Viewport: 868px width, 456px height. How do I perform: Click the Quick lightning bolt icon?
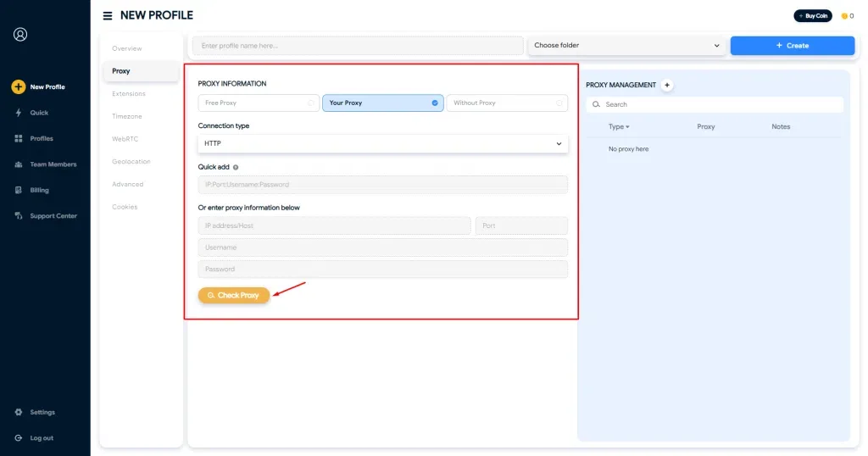point(19,113)
